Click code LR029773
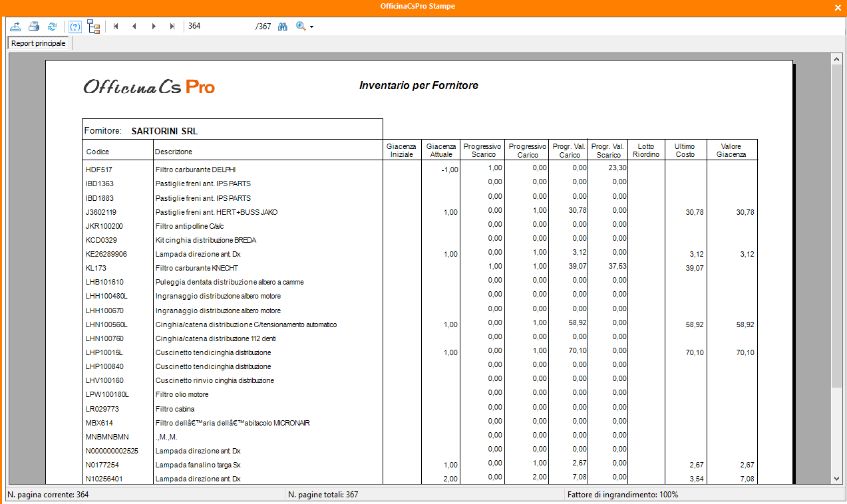This screenshot has height=504, width=847. click(102, 409)
